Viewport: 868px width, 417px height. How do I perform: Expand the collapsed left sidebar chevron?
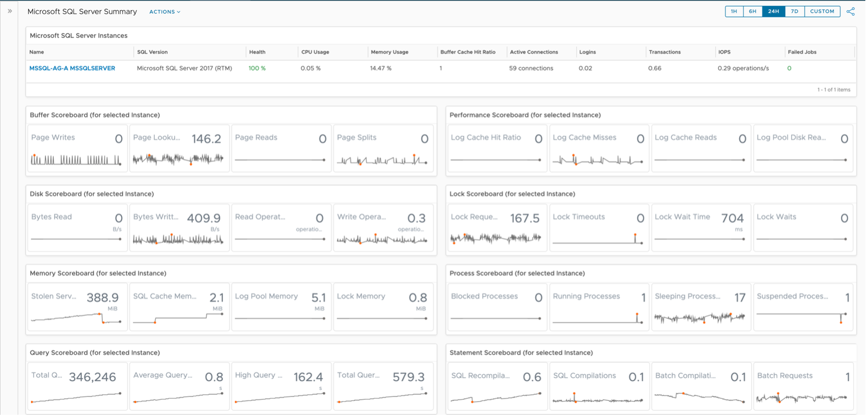pyautogui.click(x=10, y=11)
